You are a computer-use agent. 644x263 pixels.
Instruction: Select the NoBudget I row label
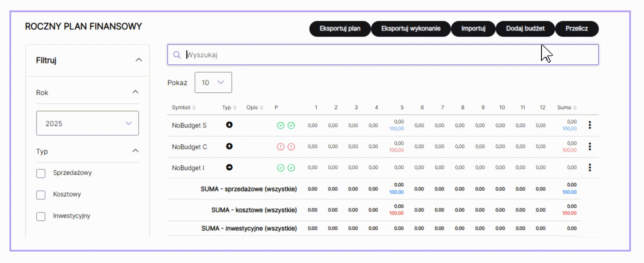coord(188,168)
